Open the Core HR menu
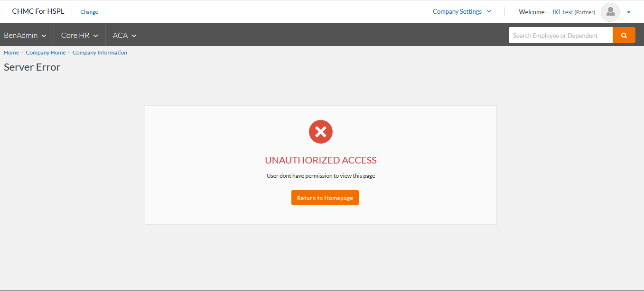 point(80,36)
